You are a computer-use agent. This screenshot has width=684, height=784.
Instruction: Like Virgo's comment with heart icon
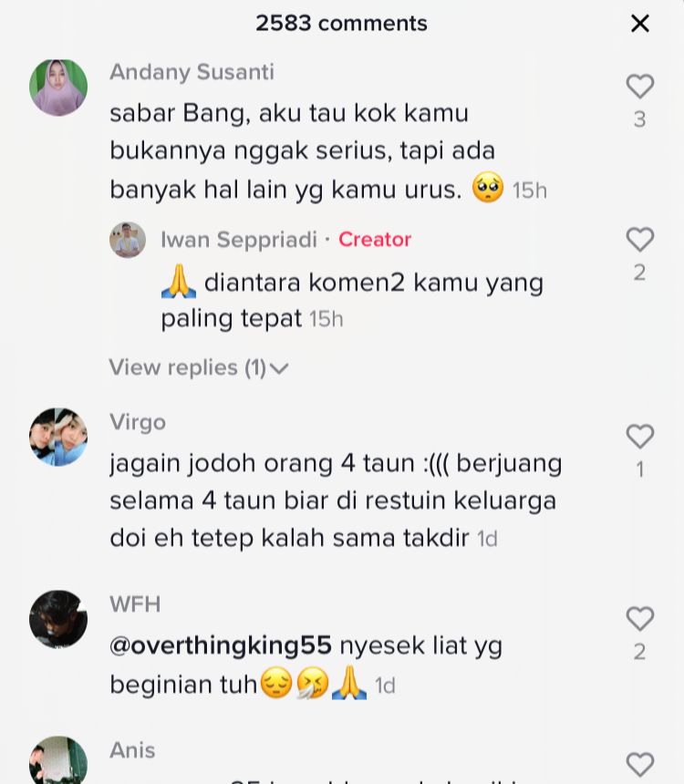click(x=640, y=437)
